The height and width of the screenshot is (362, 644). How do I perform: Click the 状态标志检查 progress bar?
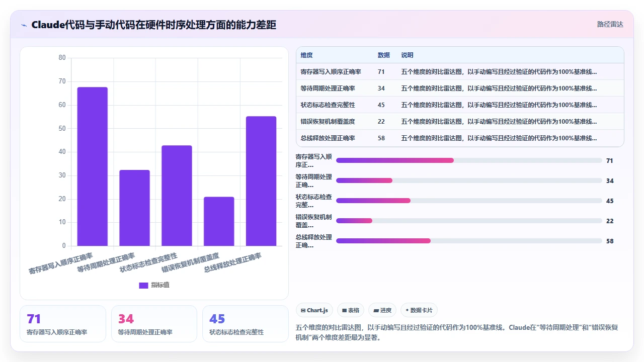(469, 201)
